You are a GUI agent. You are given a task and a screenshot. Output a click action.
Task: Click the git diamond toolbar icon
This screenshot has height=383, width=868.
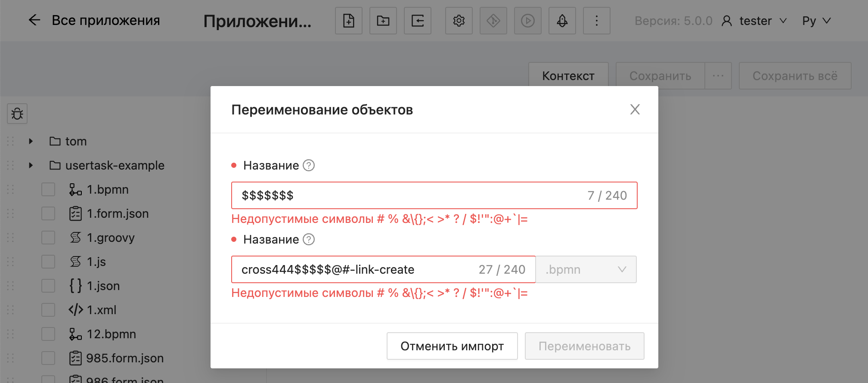493,21
